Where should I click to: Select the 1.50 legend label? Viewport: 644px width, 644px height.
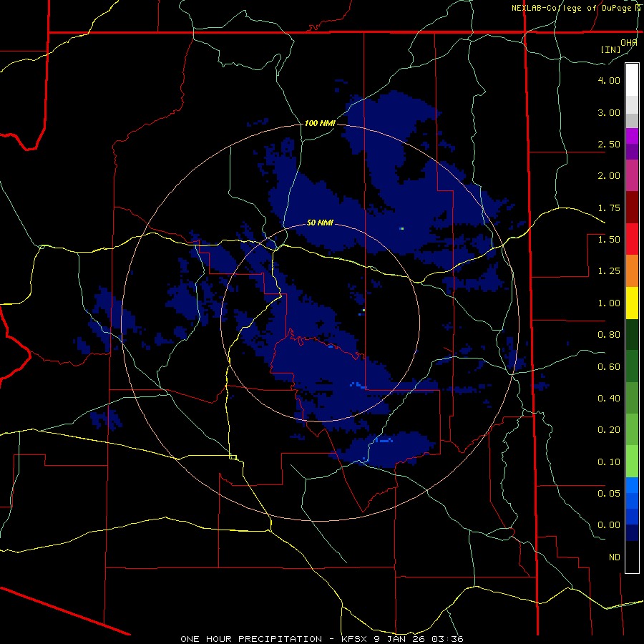pos(609,240)
